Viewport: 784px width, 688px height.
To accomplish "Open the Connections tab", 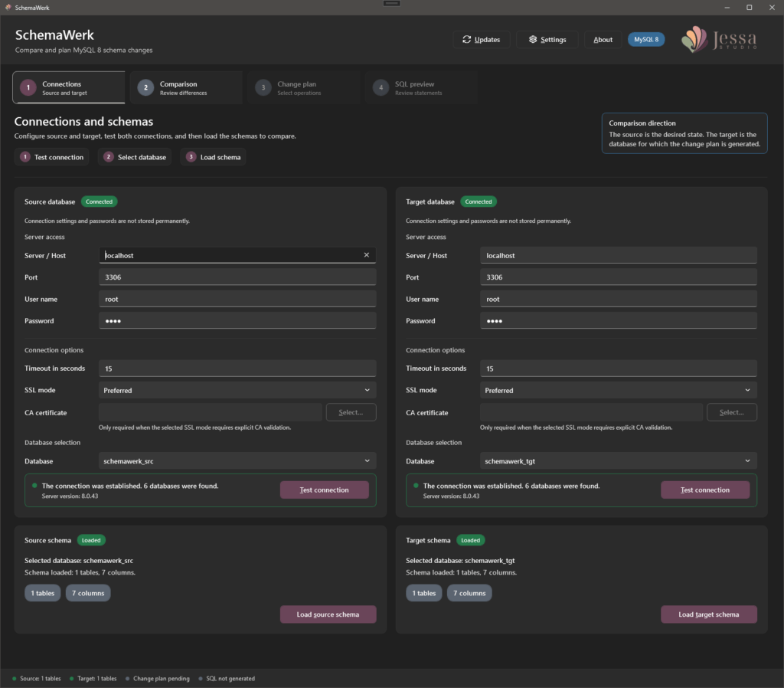I will coord(69,87).
